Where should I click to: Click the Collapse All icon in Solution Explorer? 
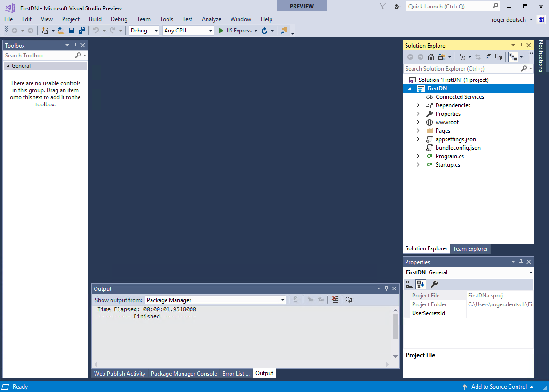[488, 57]
